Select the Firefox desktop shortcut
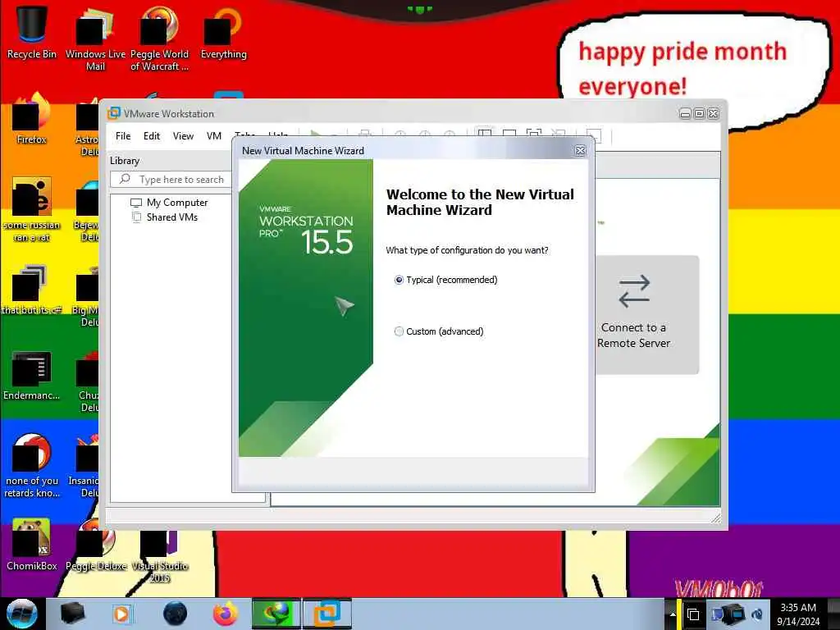Image resolution: width=840 pixels, height=630 pixels. 32,118
